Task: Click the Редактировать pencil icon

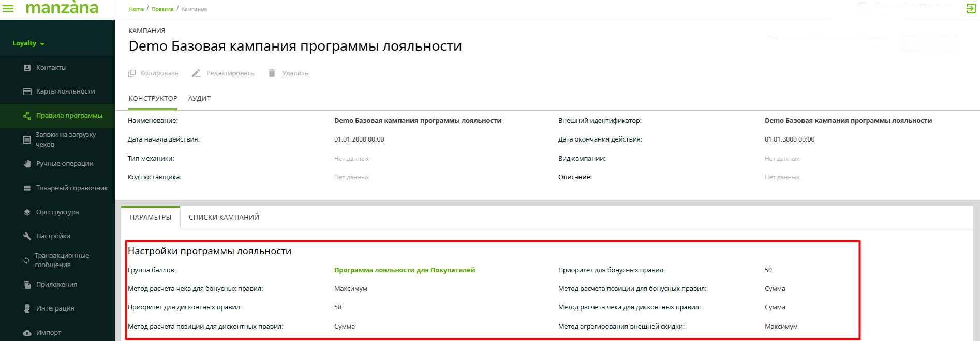Action: 196,73
